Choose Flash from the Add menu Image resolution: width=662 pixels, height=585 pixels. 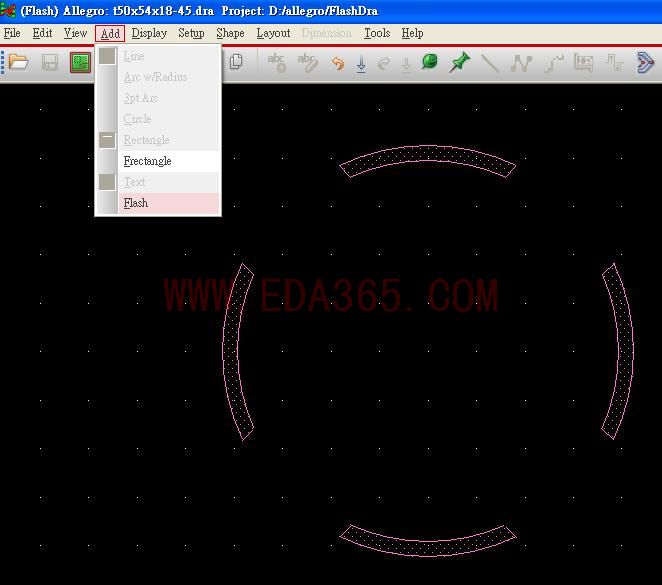pyautogui.click(x=169, y=203)
